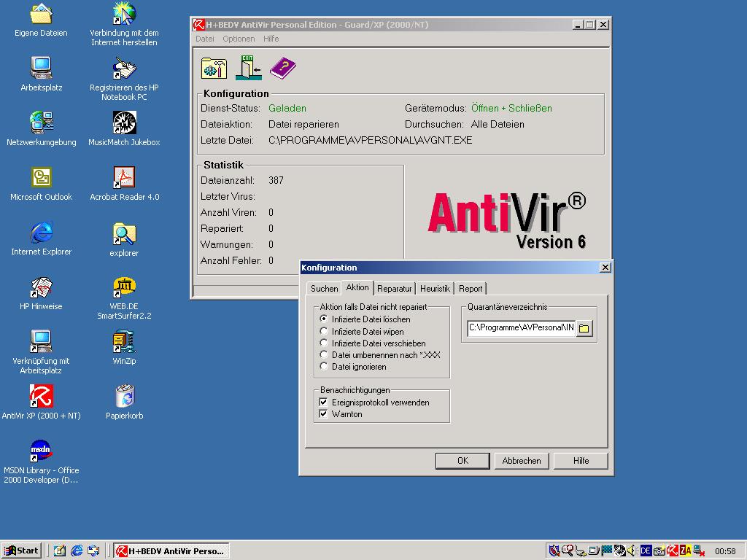Select Datei ignorieren option
This screenshot has width=747, height=560.
point(353,367)
